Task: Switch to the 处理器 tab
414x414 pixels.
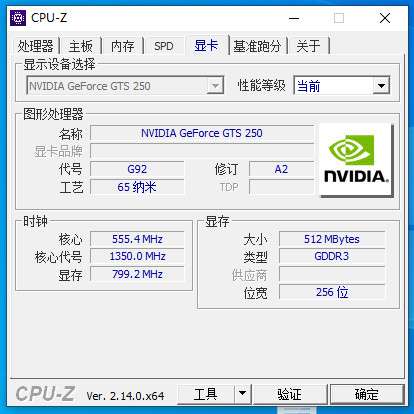Action: click(x=36, y=46)
